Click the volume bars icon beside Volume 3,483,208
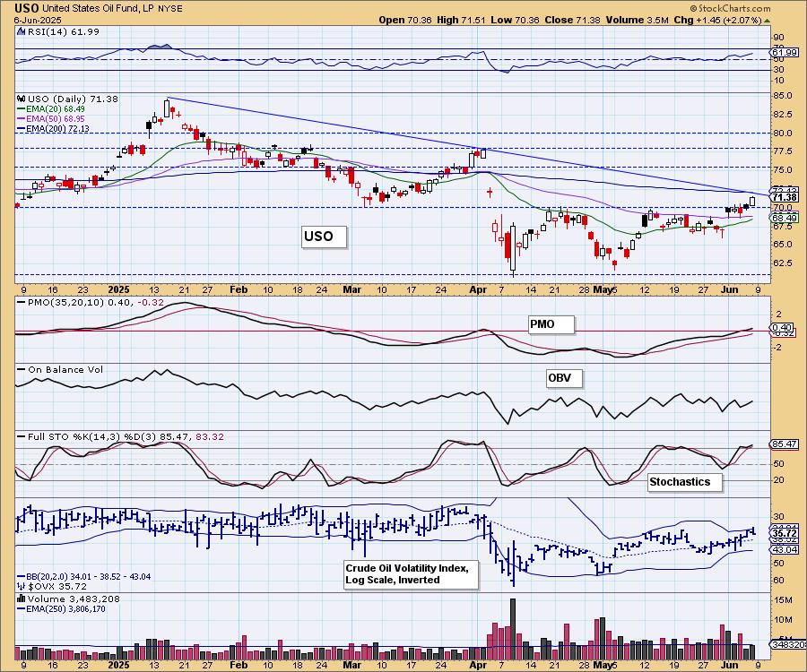The width and height of the screenshot is (807, 672). click(x=22, y=599)
